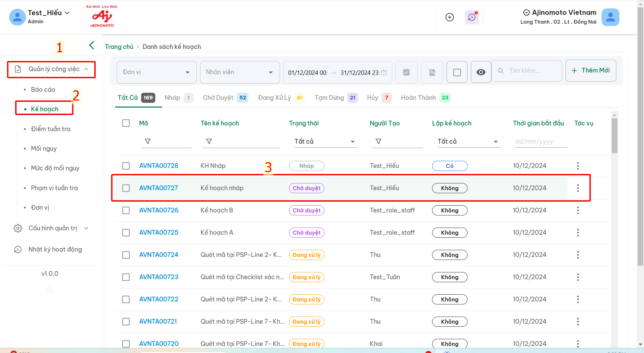Toggle the eye visibility button

(x=481, y=72)
